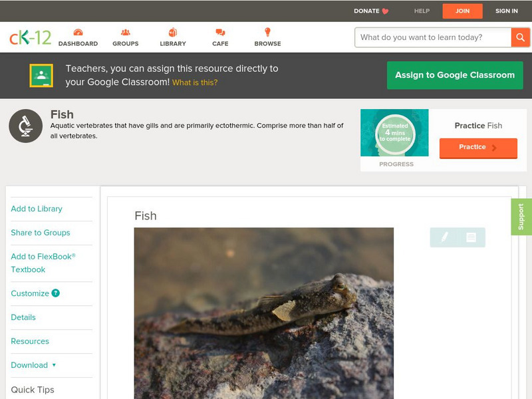The image size is (532, 399).
Task: Start the orange Practice button
Action: (x=478, y=148)
